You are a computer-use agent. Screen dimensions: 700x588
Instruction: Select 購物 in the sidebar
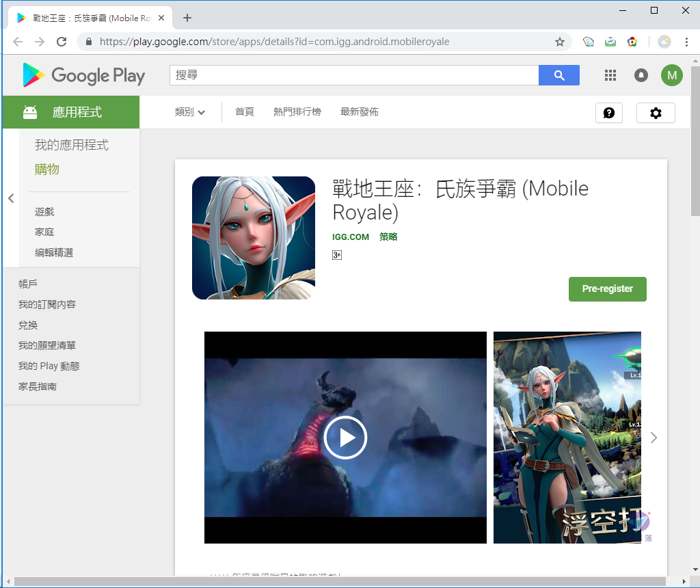pyautogui.click(x=47, y=170)
